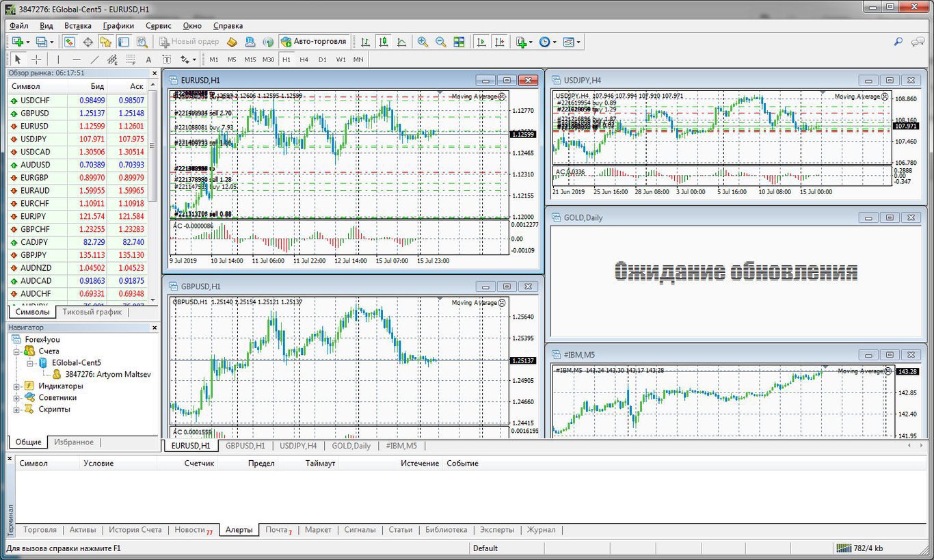934x560 pixels.
Task: Zoom in the chart with magnifier plus
Action: (x=423, y=42)
